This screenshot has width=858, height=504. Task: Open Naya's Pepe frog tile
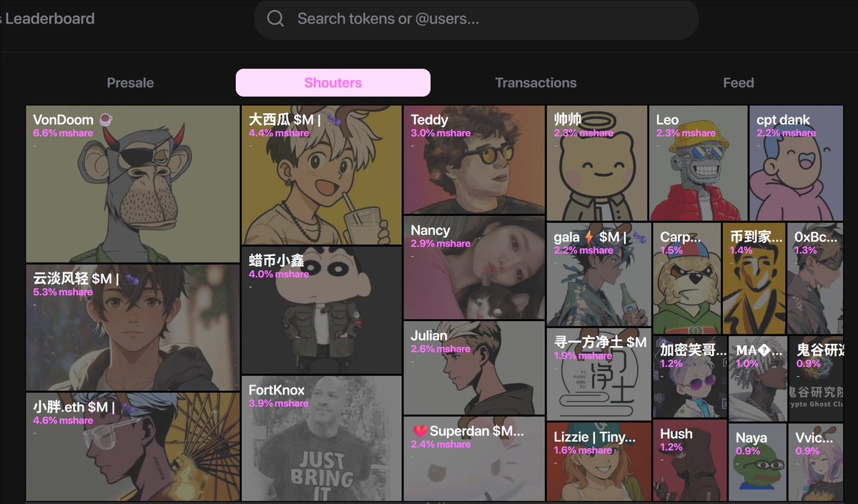(758, 463)
